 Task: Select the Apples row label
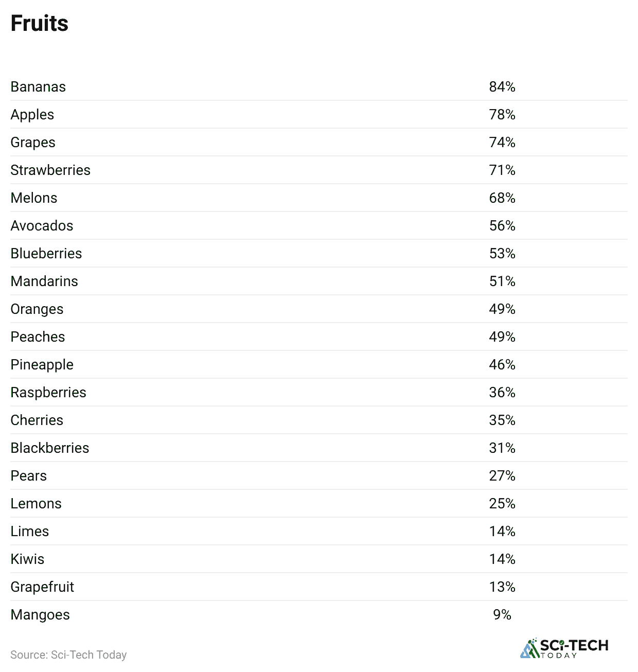click(x=32, y=115)
